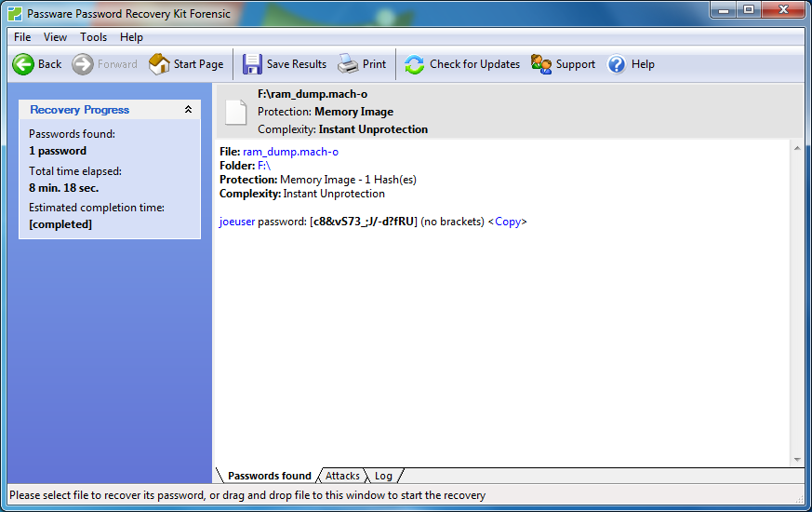
Task: Open Support using the people icon
Action: (541, 64)
